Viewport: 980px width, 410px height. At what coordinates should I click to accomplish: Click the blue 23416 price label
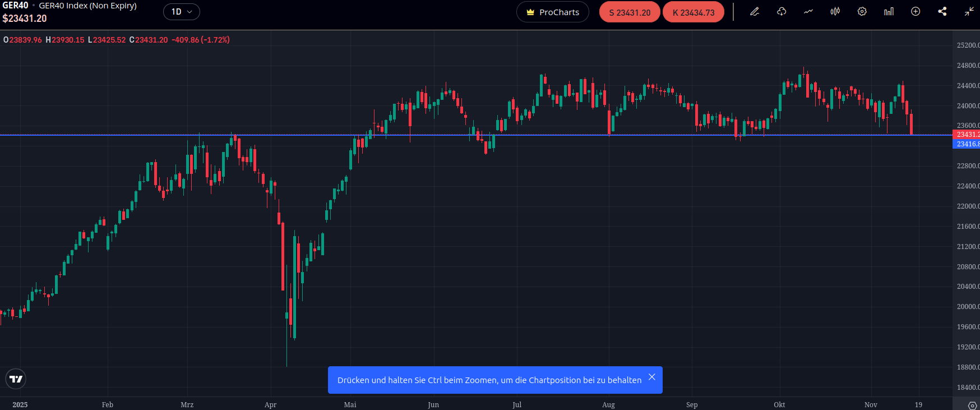(x=967, y=144)
